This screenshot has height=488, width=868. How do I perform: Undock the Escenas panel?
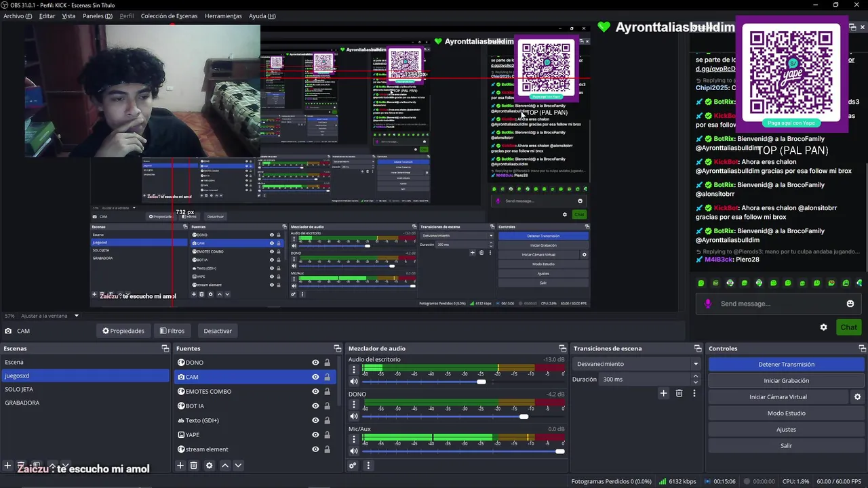coord(165,348)
